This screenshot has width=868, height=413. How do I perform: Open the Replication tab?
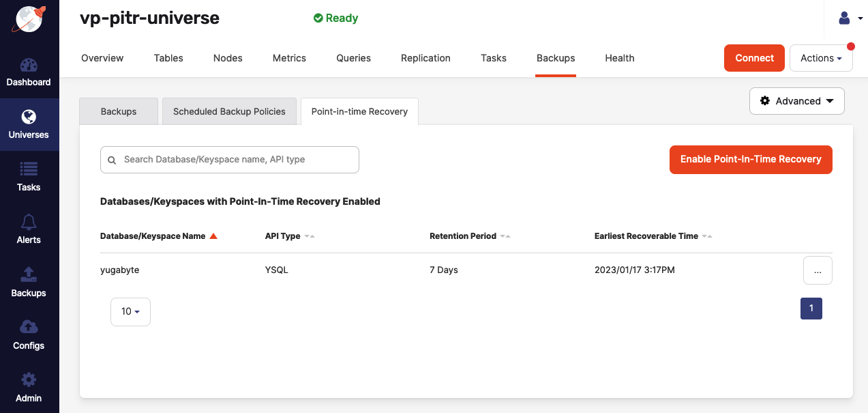tap(425, 58)
